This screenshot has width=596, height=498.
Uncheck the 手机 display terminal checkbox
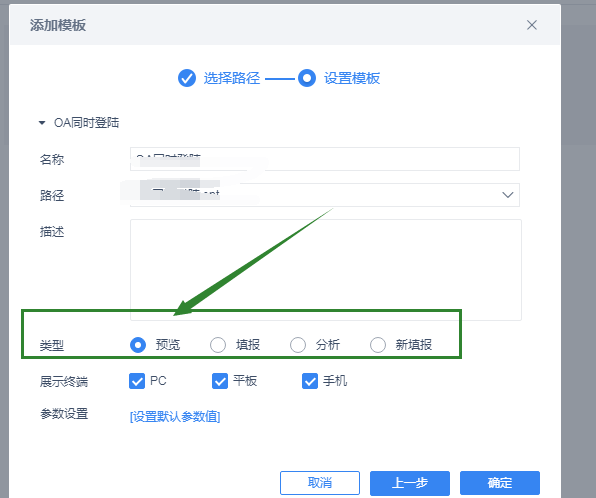[310, 381]
